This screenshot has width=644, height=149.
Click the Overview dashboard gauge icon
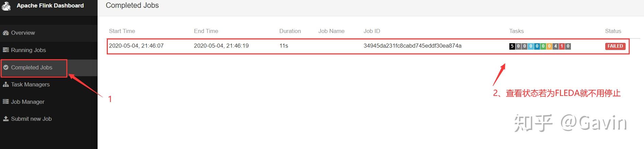(6, 33)
